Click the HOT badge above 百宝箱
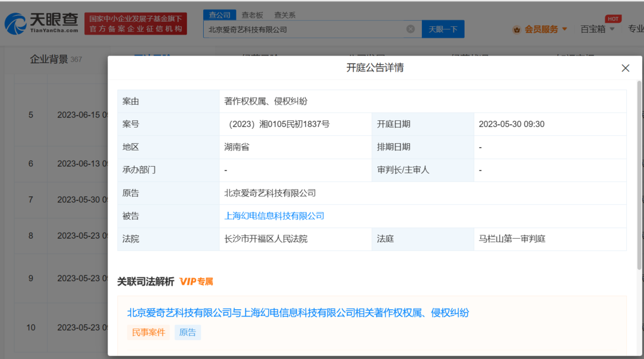 pyautogui.click(x=613, y=19)
